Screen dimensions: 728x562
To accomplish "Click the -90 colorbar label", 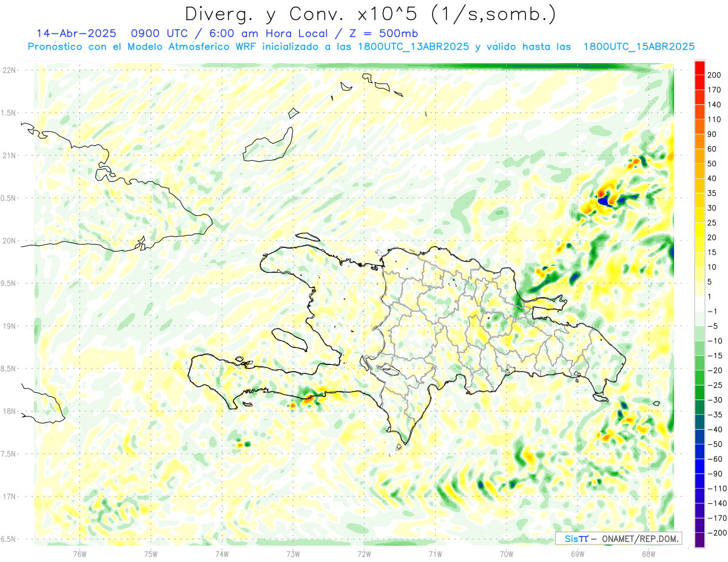I will pyautogui.click(x=713, y=474).
